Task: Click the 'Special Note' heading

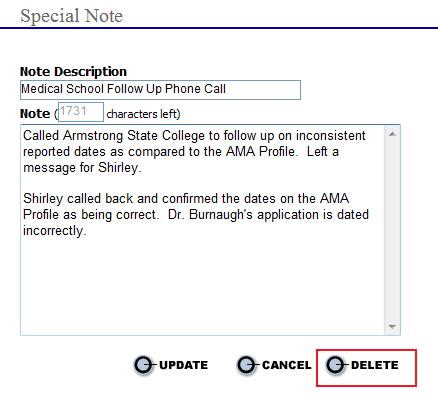Action: tap(71, 16)
